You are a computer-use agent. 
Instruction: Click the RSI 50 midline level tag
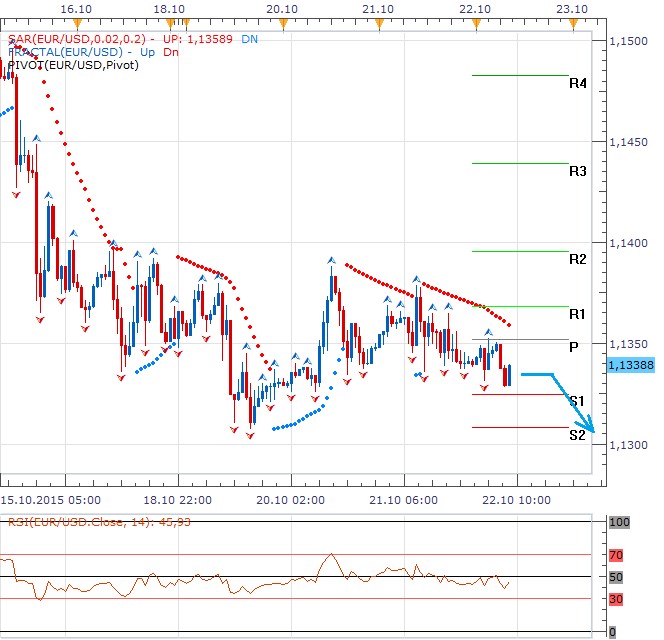617,577
